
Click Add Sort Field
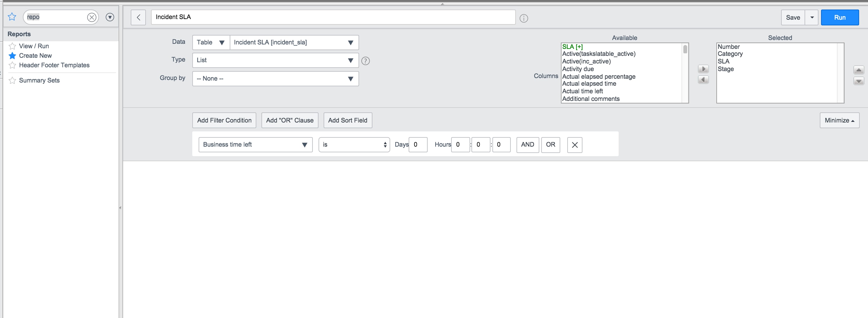(347, 120)
